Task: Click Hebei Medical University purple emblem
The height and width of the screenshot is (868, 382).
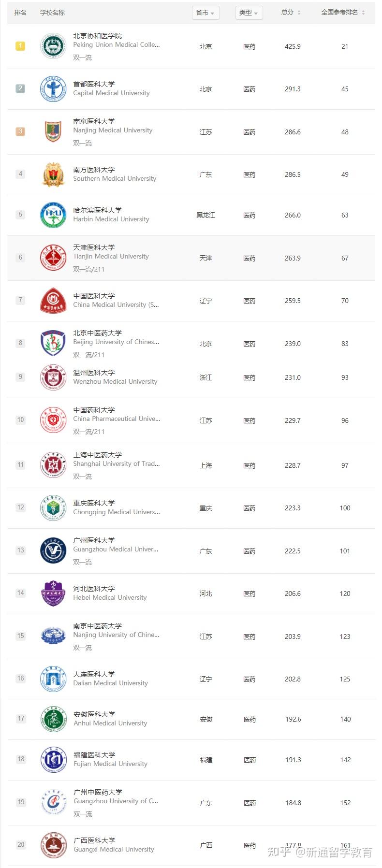Action: tap(53, 593)
